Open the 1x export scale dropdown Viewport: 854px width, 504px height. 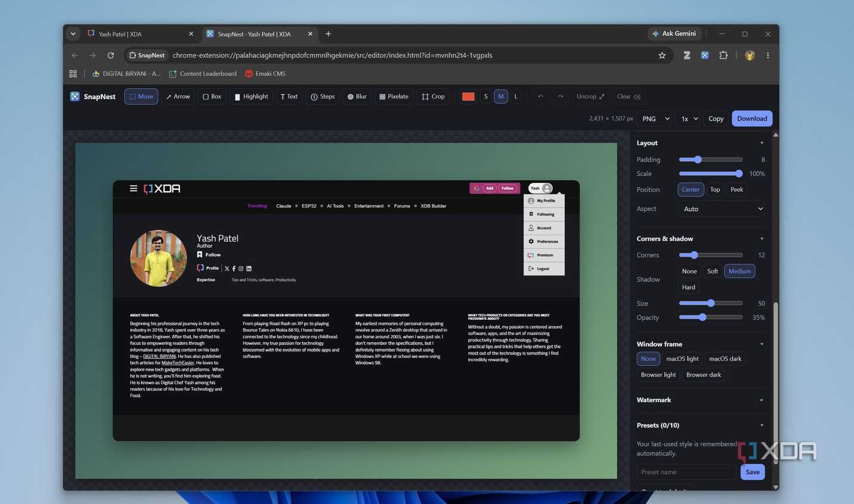[688, 118]
